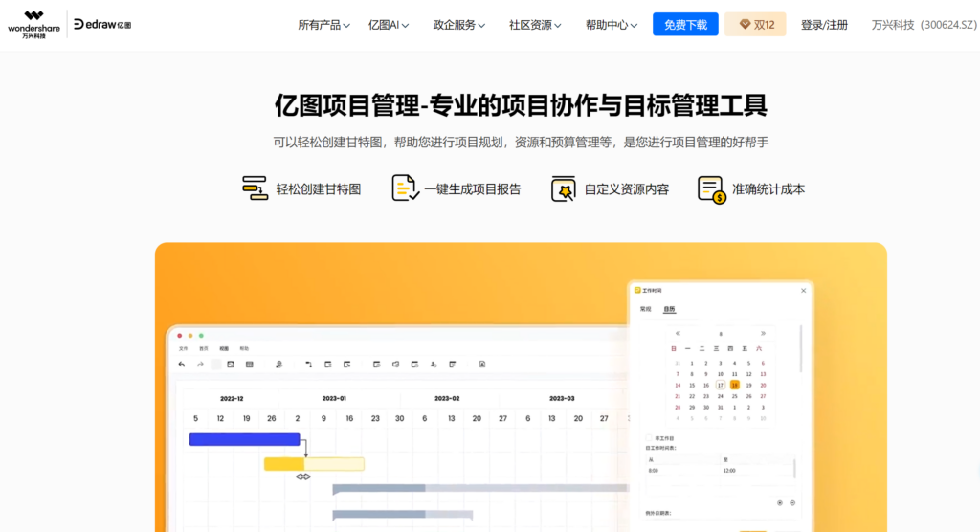Open the 帮助 menu in Gantt app
Screen dimensions: 980x532
244,349
